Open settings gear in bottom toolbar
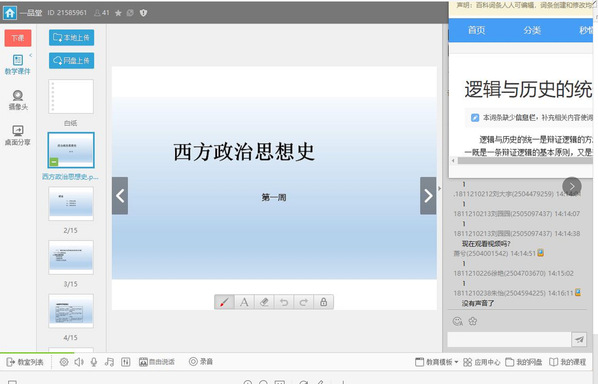The height and width of the screenshot is (384, 598). tap(64, 362)
